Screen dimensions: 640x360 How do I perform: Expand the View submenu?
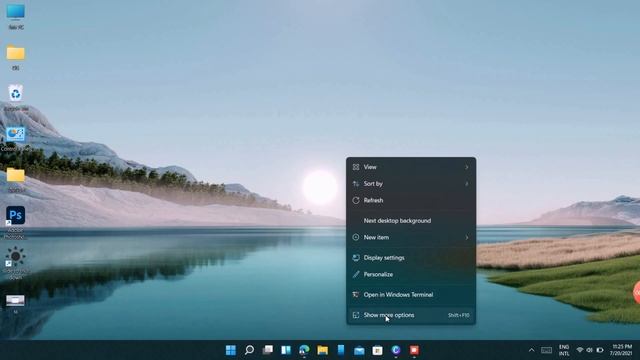(411, 167)
